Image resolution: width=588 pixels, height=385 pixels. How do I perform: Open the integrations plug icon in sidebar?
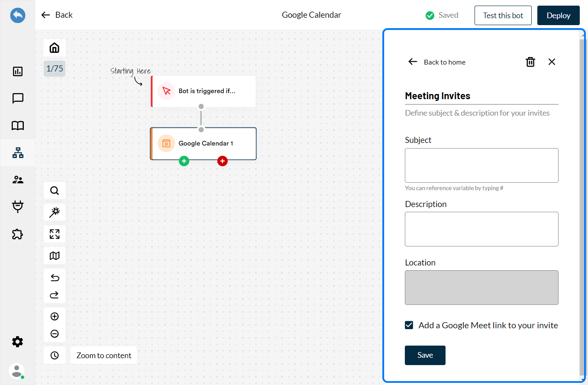(18, 207)
